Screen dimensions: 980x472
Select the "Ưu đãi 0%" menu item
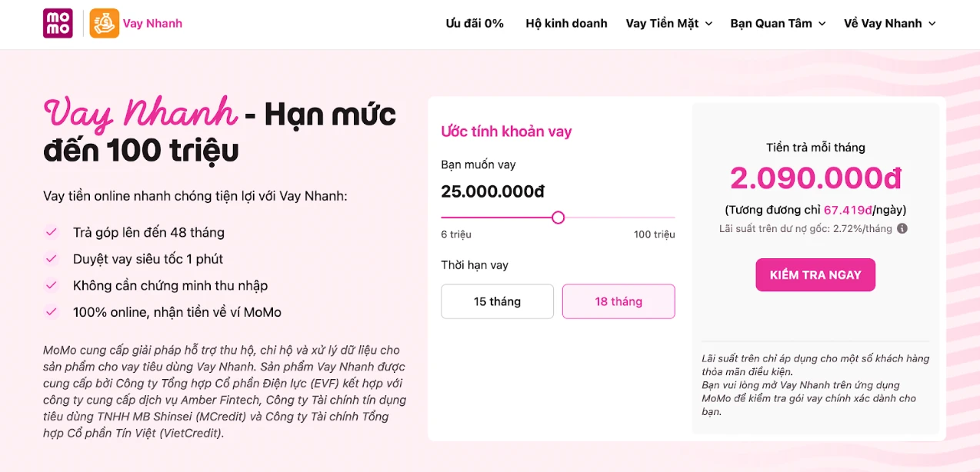pos(475,23)
